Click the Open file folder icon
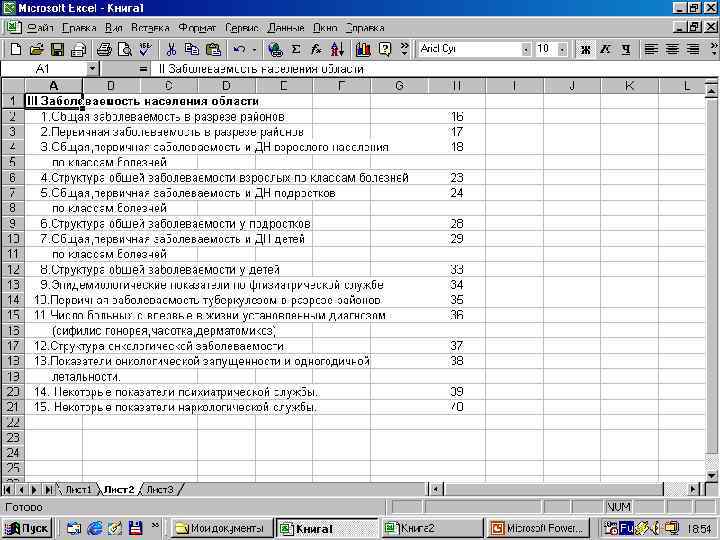This screenshot has width=720, height=540. click(x=37, y=49)
